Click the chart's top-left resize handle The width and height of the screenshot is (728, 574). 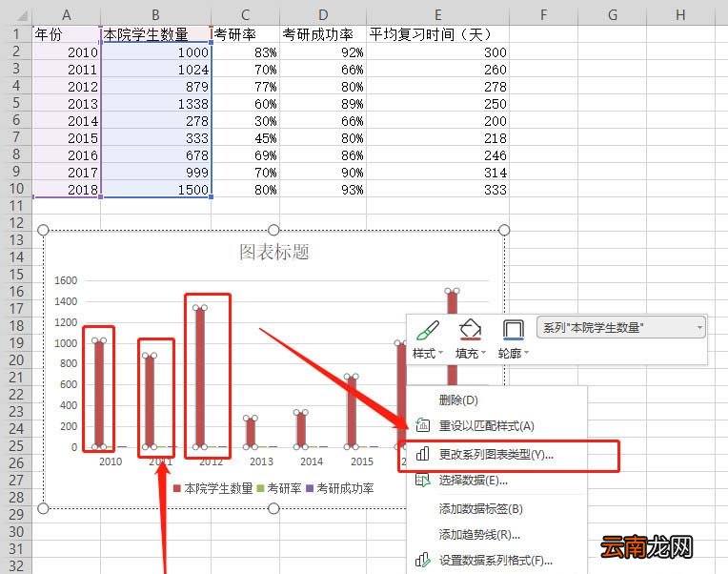[x=43, y=230]
